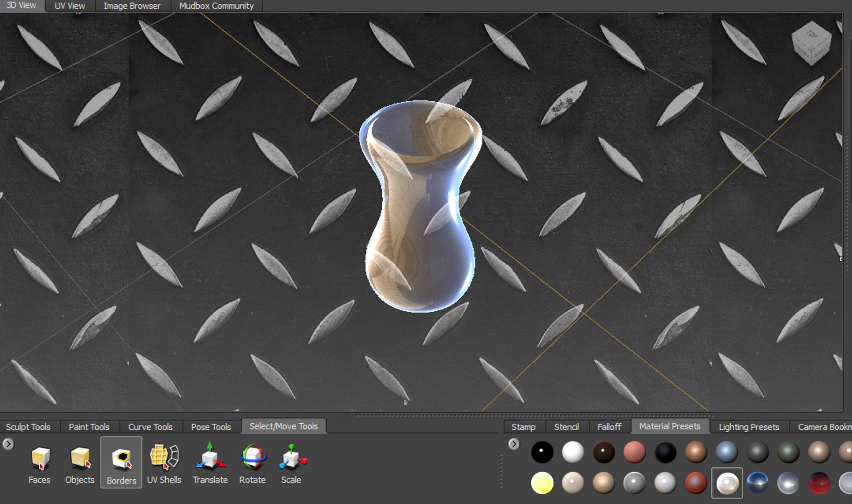Open the Mudbox Community tab
The image size is (852, 504).
[x=217, y=6]
